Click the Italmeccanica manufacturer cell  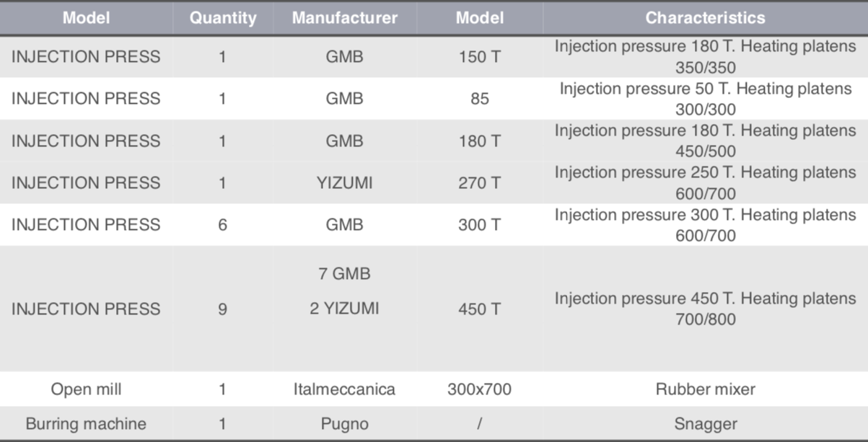(x=344, y=389)
